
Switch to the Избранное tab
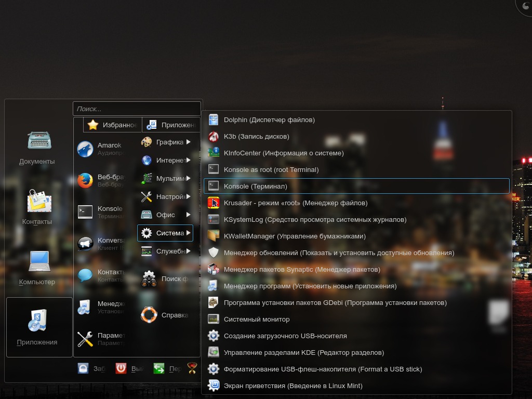(x=113, y=125)
